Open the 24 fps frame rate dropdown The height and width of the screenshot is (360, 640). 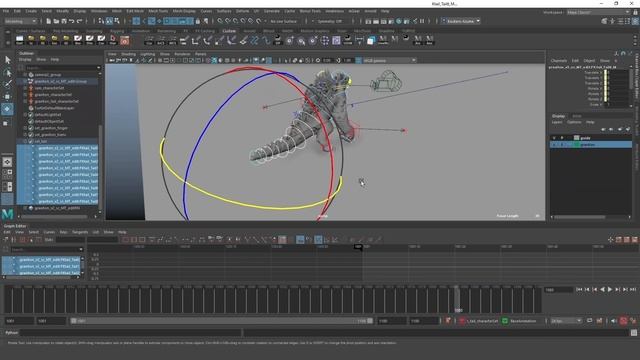[x=566, y=321]
